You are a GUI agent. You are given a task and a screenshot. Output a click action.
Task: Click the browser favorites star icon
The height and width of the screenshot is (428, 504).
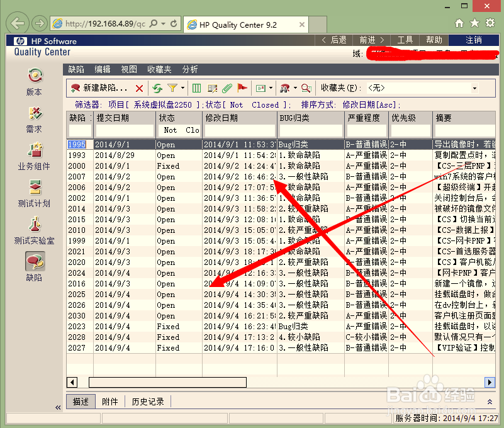474,23
